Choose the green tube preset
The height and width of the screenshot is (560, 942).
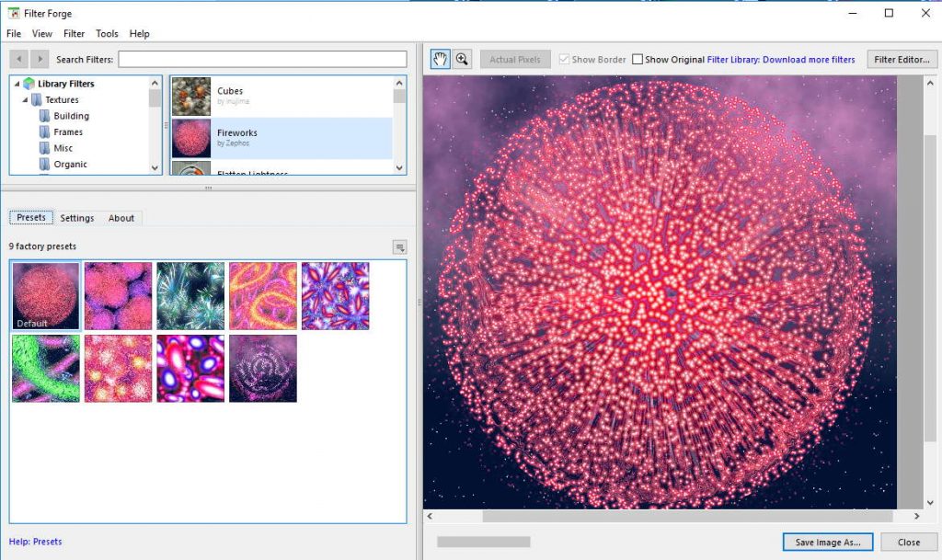46,369
